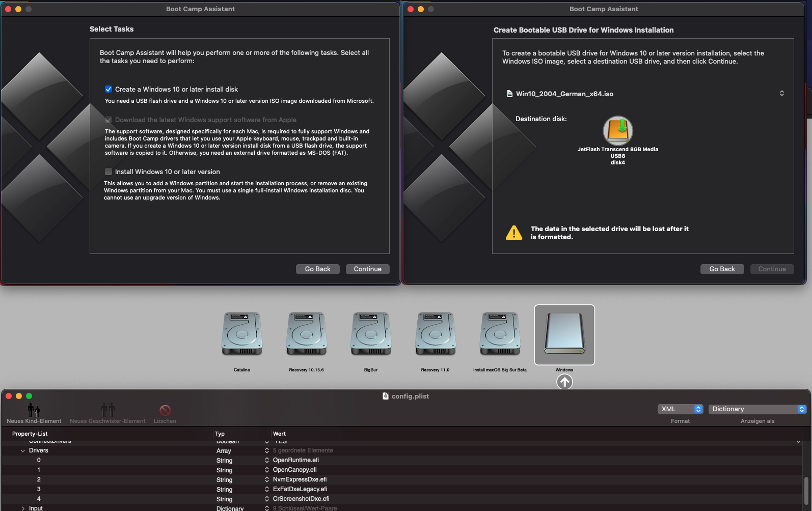Select the Recovery 11.0 drive icon
This screenshot has width=812, height=511.
[435, 334]
